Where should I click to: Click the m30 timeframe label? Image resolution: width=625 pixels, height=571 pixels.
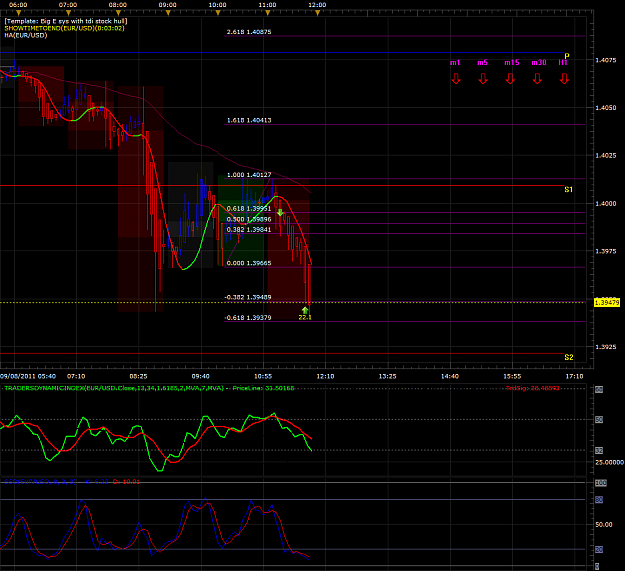539,63
